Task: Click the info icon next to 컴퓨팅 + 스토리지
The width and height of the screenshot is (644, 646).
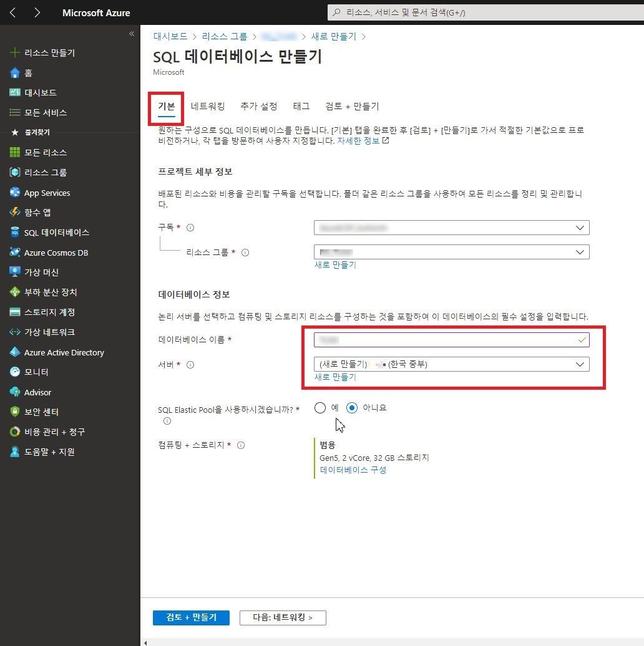Action: point(241,445)
